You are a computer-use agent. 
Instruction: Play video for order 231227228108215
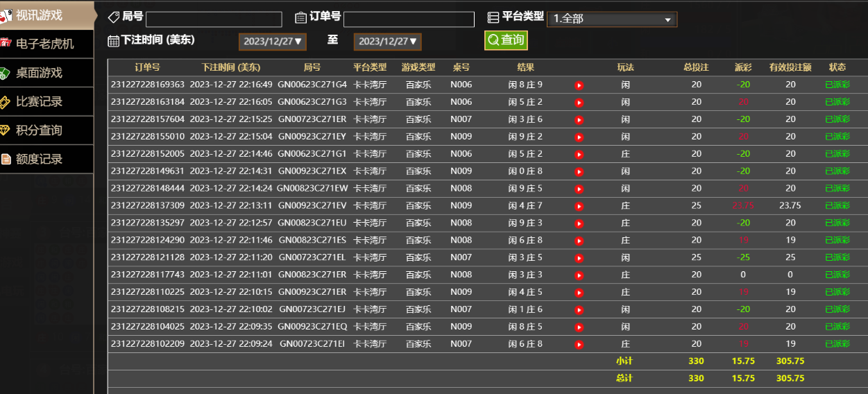(x=579, y=310)
